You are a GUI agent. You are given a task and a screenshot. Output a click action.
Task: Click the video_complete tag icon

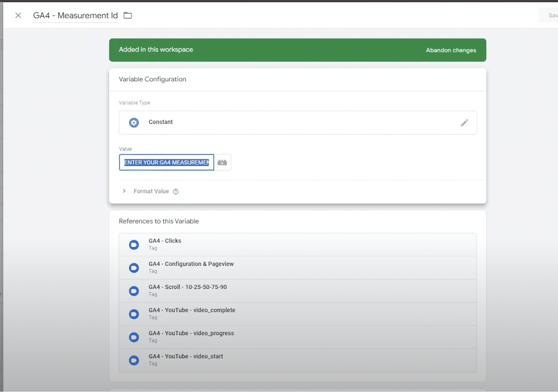(134, 314)
